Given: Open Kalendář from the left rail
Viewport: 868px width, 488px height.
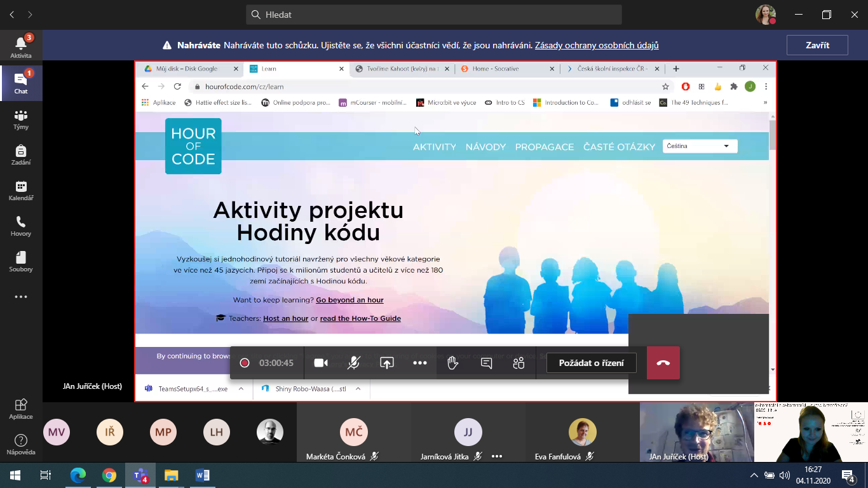Looking at the screenshot, I should (x=21, y=190).
